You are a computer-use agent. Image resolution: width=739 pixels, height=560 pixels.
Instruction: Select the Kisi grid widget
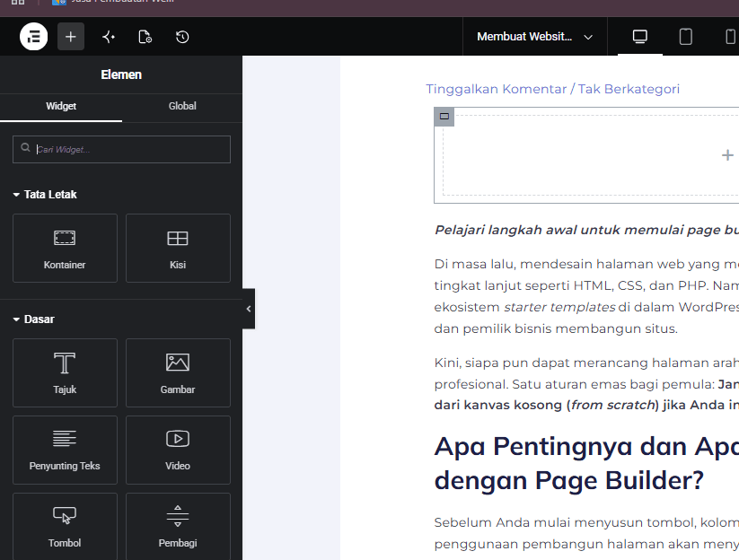pyautogui.click(x=178, y=249)
